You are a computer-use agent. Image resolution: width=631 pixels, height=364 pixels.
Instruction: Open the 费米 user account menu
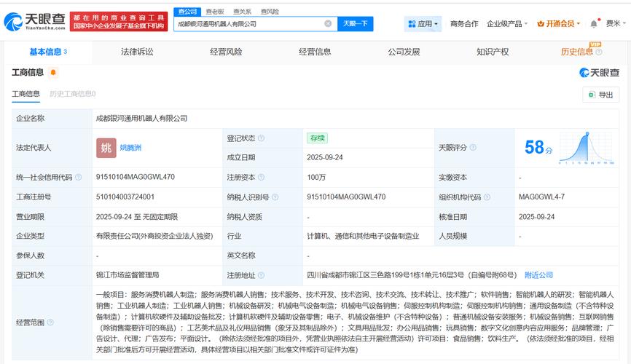click(x=616, y=24)
